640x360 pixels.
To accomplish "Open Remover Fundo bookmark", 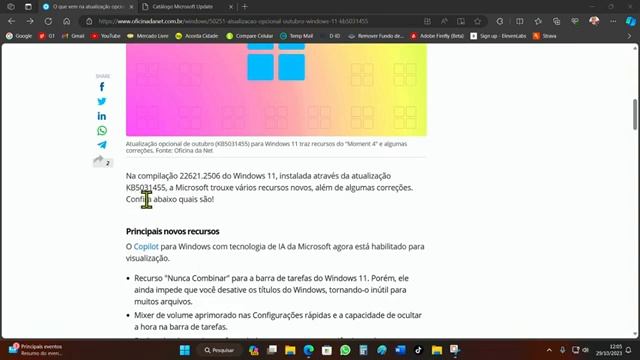I will (x=376, y=36).
